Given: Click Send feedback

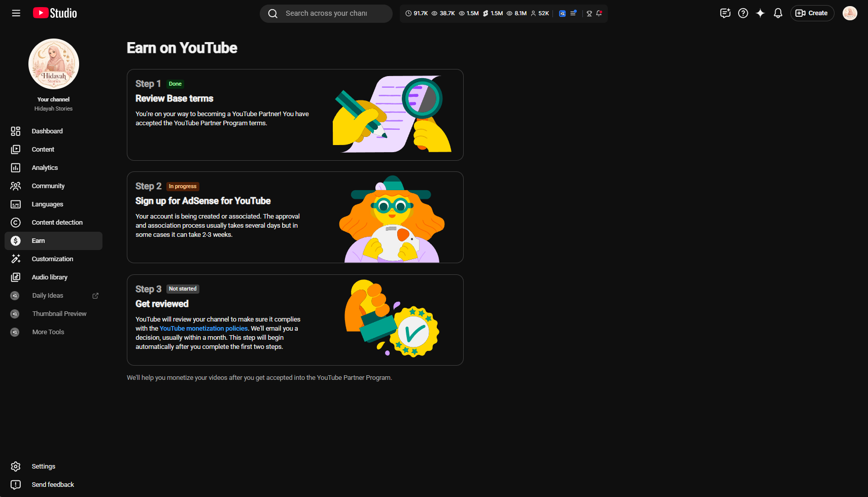Looking at the screenshot, I should (x=53, y=485).
